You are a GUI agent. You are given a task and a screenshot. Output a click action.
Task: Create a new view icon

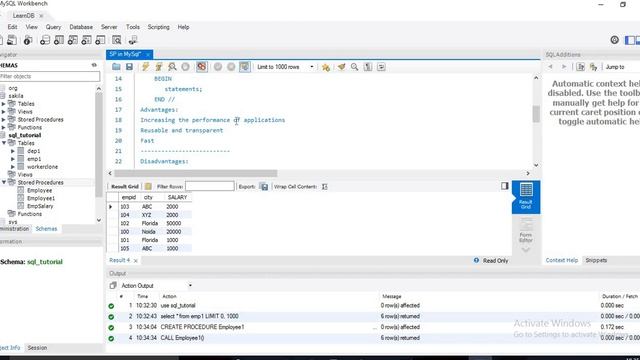(x=73, y=40)
